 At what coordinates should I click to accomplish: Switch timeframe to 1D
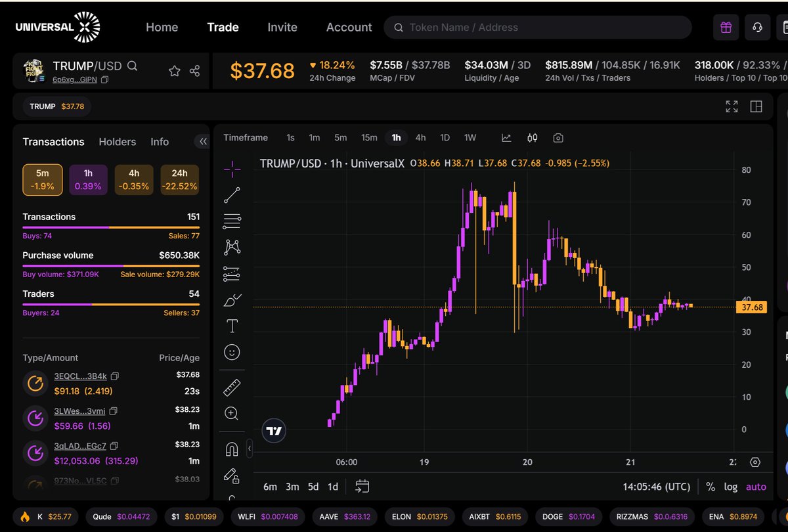tap(445, 138)
